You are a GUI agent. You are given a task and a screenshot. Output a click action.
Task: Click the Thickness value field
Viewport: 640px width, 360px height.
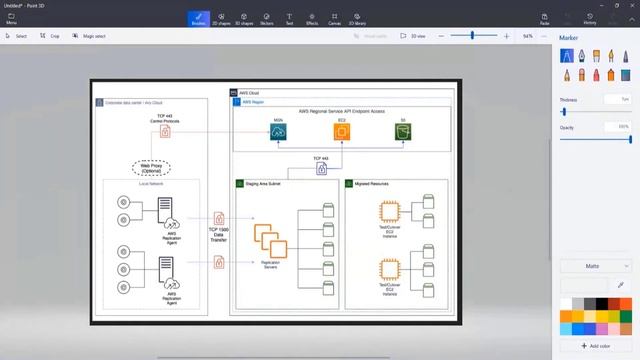tap(618, 99)
